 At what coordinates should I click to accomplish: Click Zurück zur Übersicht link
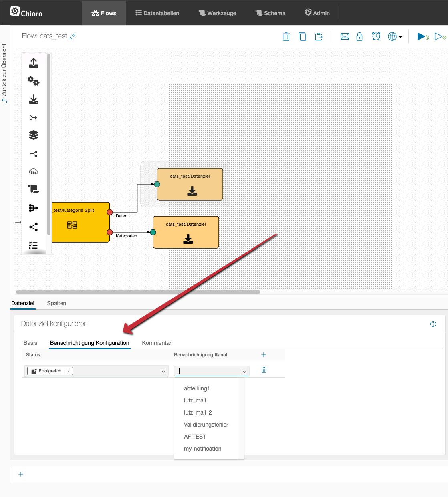(x=4, y=73)
